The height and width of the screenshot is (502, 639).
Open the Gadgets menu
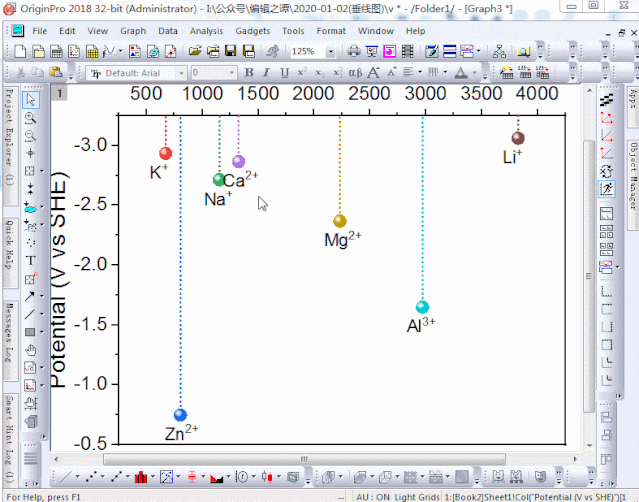(x=251, y=31)
